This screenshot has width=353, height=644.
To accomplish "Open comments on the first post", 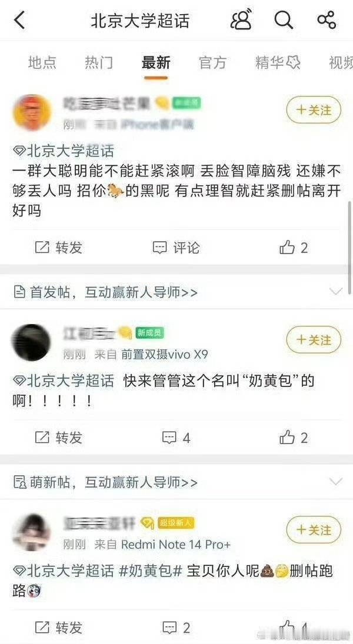I will tap(176, 248).
